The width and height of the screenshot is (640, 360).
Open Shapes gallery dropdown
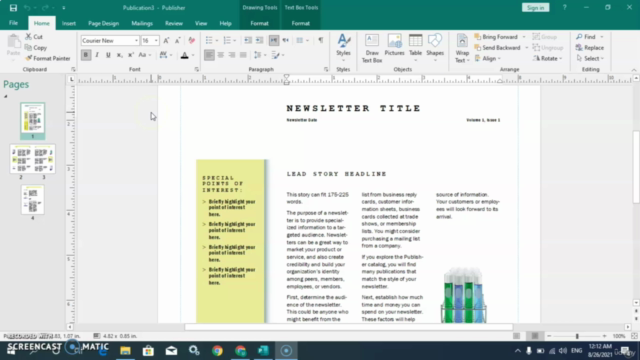tap(435, 48)
